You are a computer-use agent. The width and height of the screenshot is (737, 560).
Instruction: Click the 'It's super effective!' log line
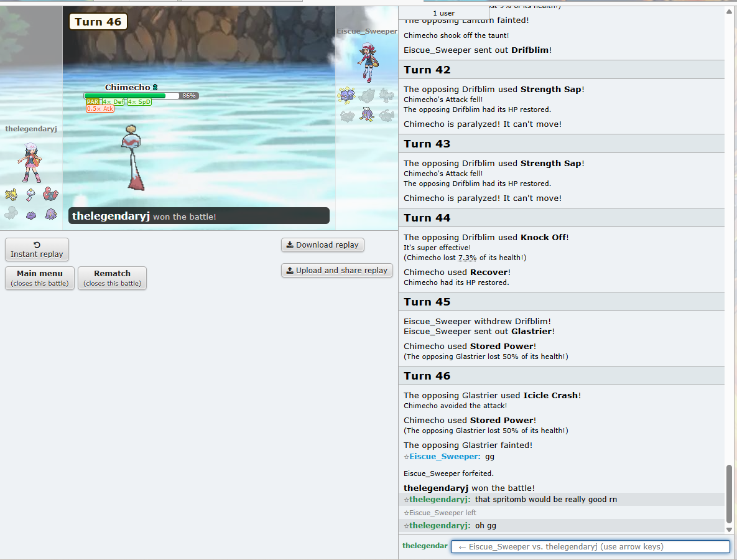(437, 248)
